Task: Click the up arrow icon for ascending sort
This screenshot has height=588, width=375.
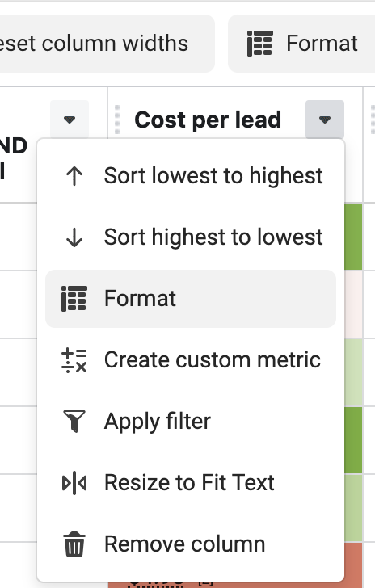Action: [x=74, y=176]
